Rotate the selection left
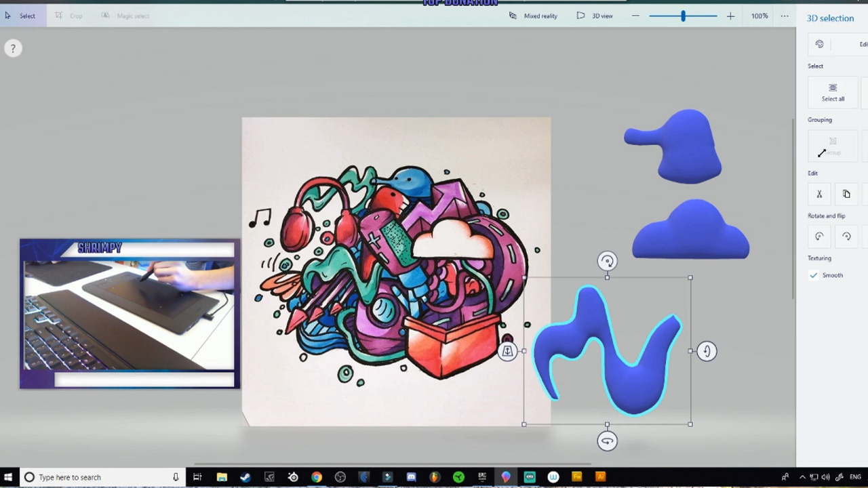 pyautogui.click(x=819, y=237)
